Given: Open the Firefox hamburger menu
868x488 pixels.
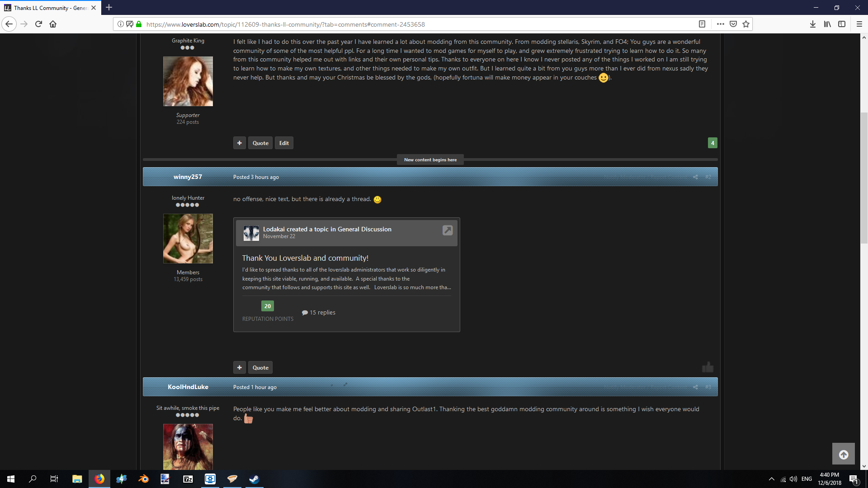Looking at the screenshot, I should [859, 24].
